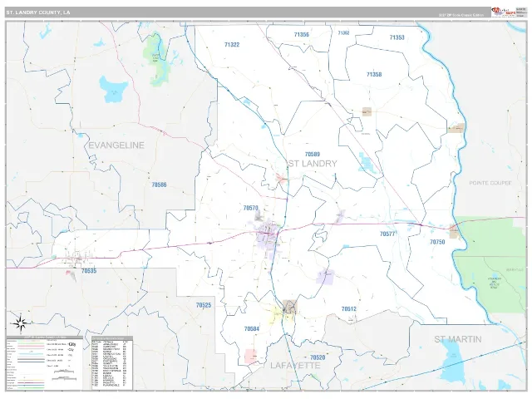Open the map legend box

point(44,362)
